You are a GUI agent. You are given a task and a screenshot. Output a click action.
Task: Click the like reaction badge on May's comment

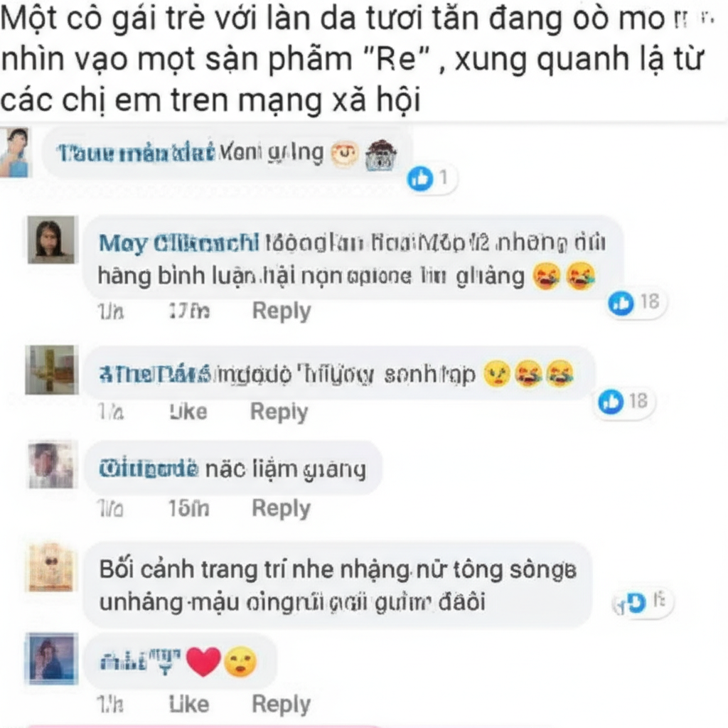point(636,303)
